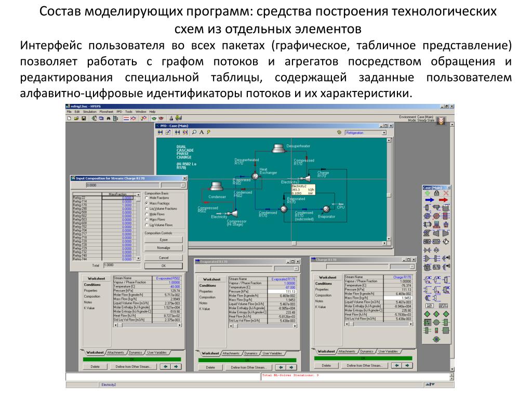Open the Flowsheet menu
Screen dimensions: 532x399
pos(106,112)
